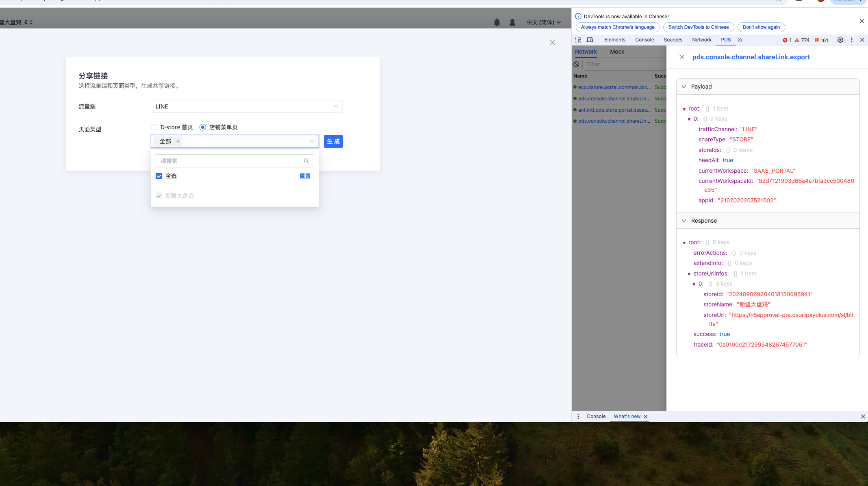Image resolution: width=868 pixels, height=486 pixels.
Task: Click the search magnifier in dropdown
Action: 306,161
